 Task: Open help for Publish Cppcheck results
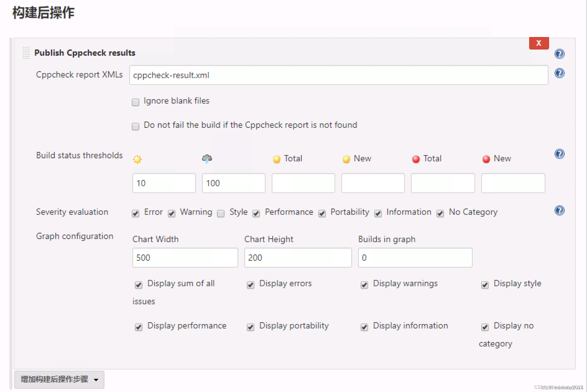click(x=559, y=54)
